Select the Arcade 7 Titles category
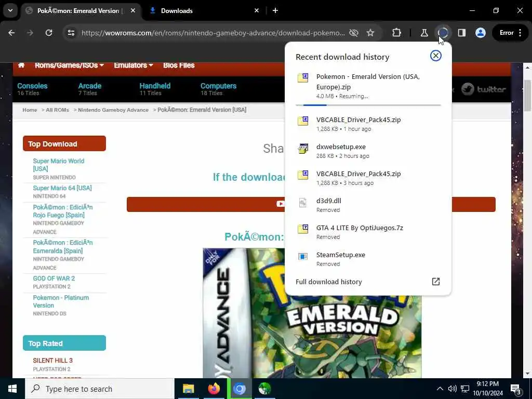Screen dimensions: 532x399 point(89,89)
